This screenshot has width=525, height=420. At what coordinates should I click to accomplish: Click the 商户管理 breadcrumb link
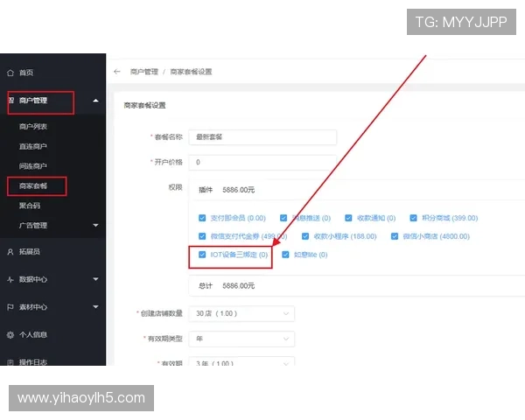[x=144, y=72]
